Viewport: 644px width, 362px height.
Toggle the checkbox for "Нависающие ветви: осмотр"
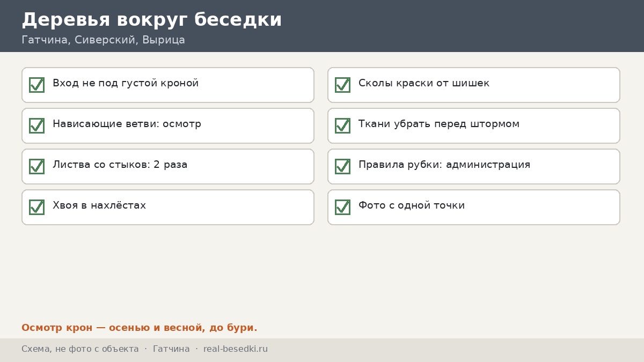point(36,125)
